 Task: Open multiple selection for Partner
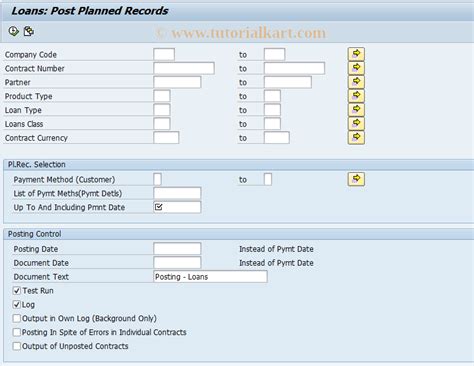(356, 82)
